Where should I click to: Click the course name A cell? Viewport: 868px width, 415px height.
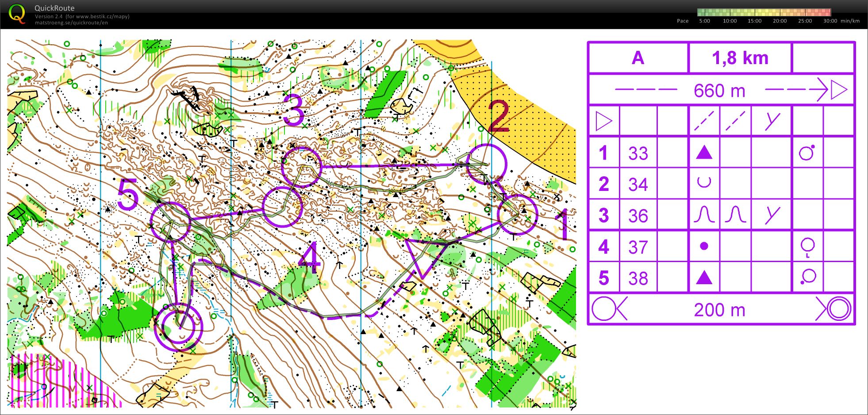point(638,58)
